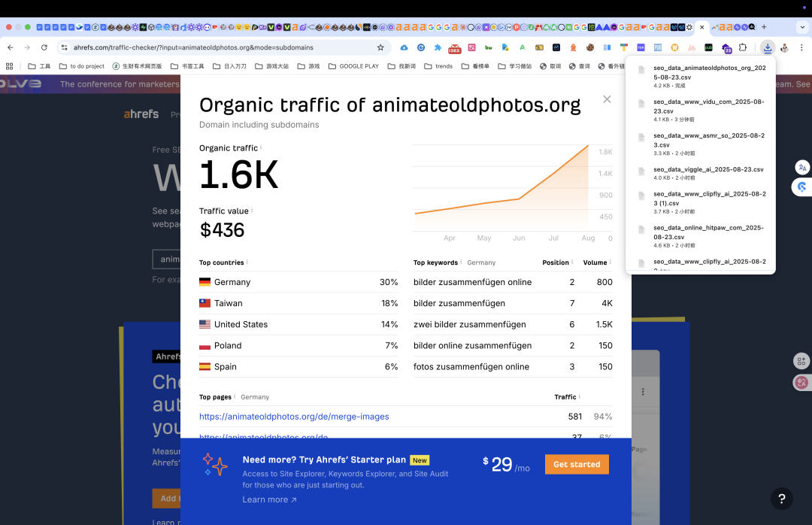This screenshot has width=812, height=525.
Task: Open the 查词 bookmark
Action: click(x=580, y=66)
